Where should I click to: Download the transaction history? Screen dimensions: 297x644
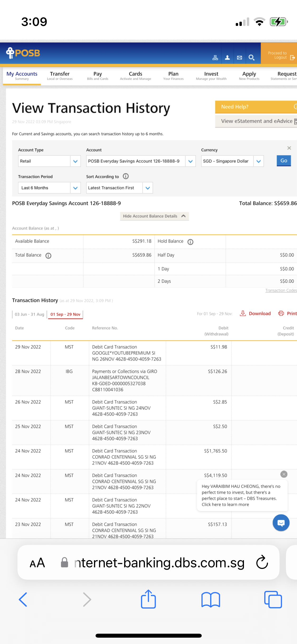coord(255,314)
